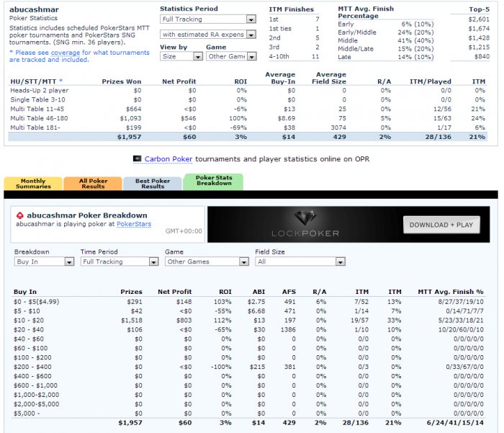Click the 1386 AFS value
This screenshot has height=433, width=504.
[x=288, y=330]
